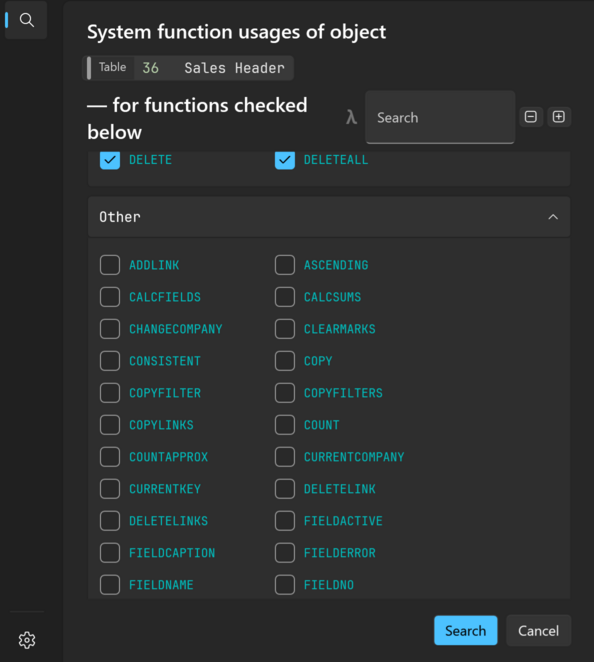Click the Table 36 Sales Header chip

pyautogui.click(x=188, y=68)
